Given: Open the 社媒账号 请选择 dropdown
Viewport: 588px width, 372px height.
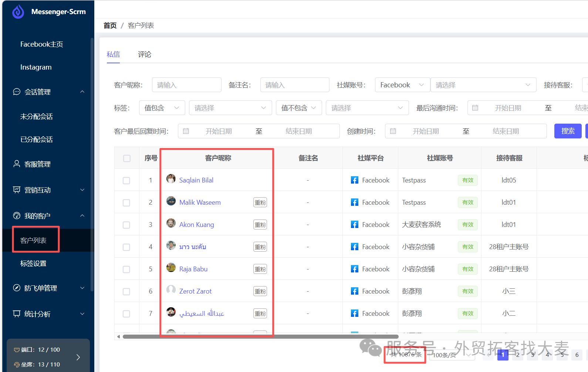Looking at the screenshot, I should (x=483, y=85).
